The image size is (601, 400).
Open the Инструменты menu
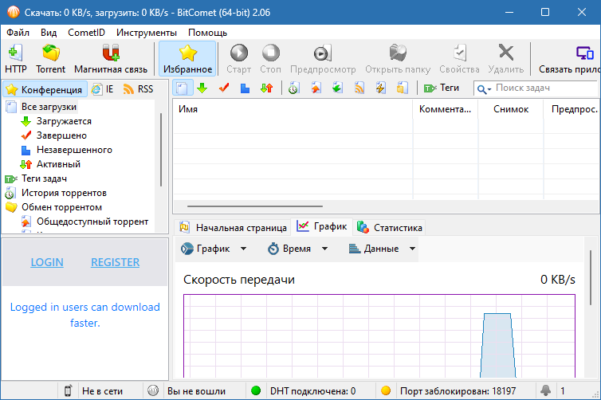tap(146, 33)
